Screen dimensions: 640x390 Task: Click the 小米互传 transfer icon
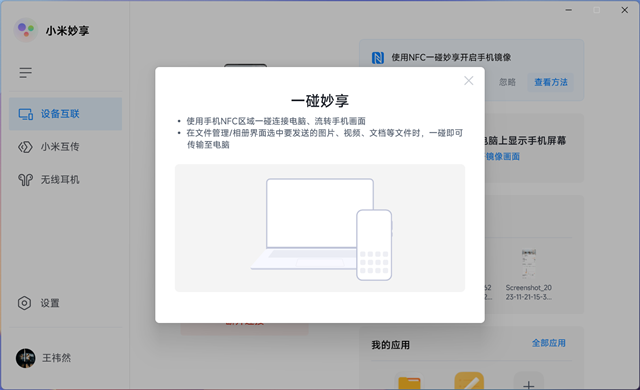click(x=25, y=147)
